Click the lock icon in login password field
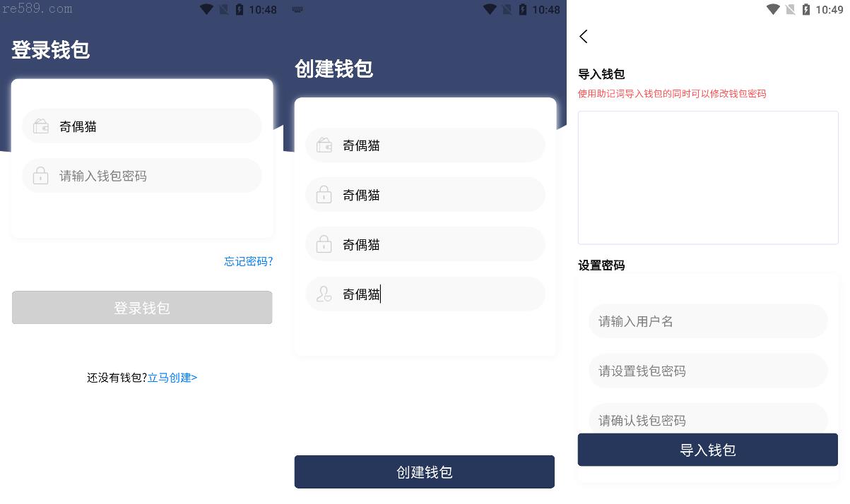 pos(41,176)
